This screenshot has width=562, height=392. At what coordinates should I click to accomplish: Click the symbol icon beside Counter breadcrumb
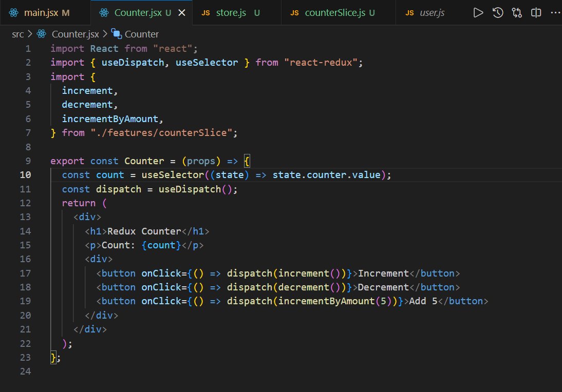[x=117, y=34]
